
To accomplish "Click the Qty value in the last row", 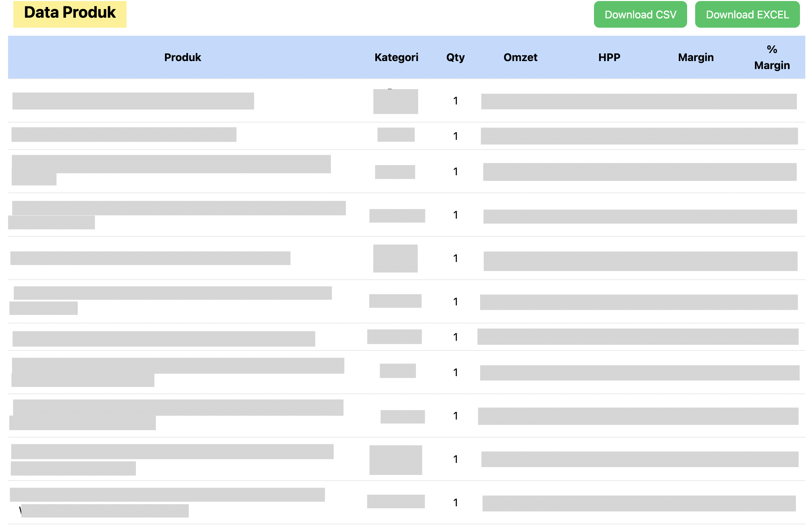I will point(455,502).
